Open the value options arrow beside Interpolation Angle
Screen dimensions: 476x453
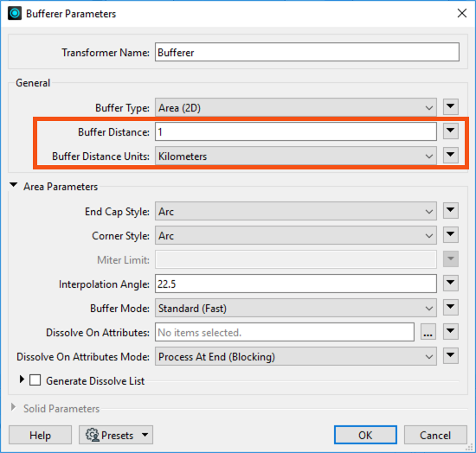pos(451,284)
